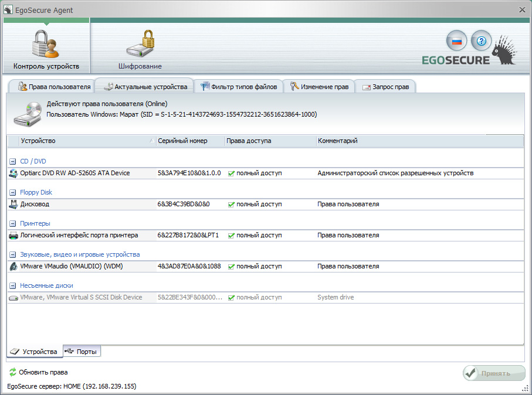Click the Russian flag language button

(456, 41)
